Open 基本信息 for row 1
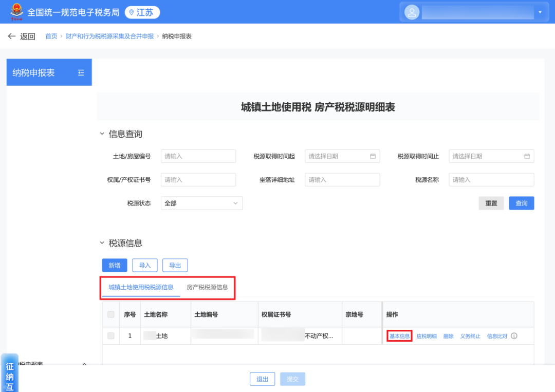 (x=399, y=336)
